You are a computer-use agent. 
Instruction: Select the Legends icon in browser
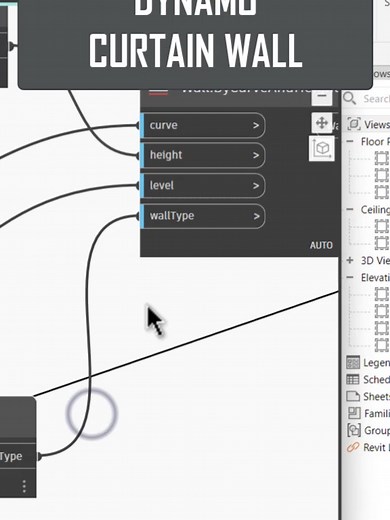[x=353, y=362]
